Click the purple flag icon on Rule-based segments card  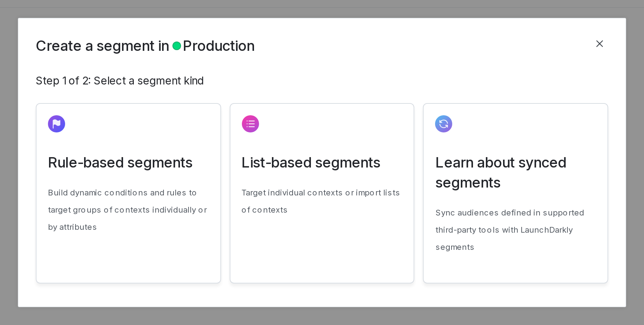point(57,124)
